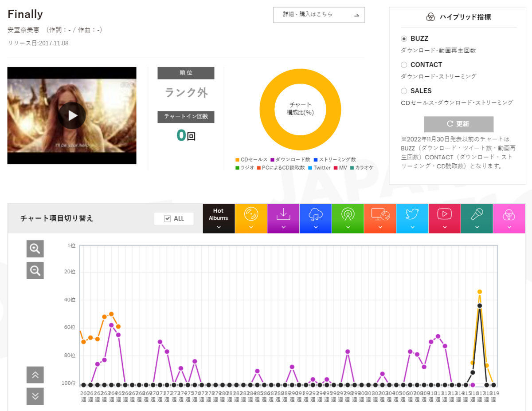Expand chevron under streaming tab

316,227
